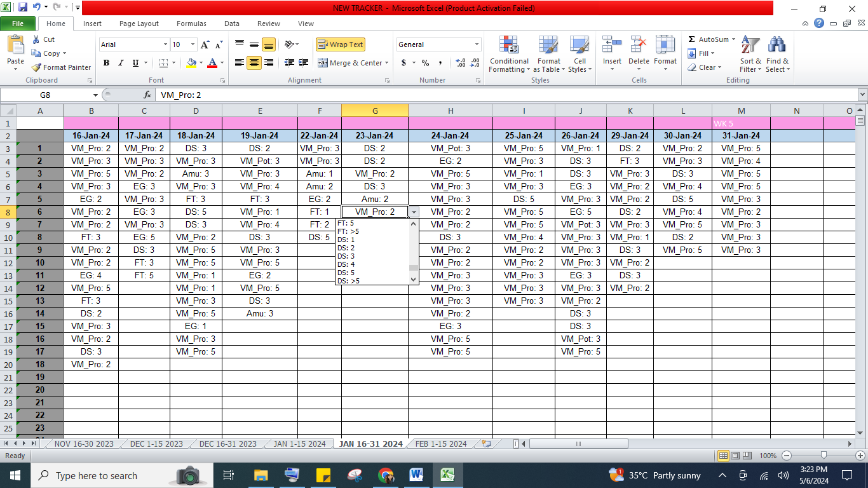
Task: Open the font size dropdown
Action: [x=193, y=44]
